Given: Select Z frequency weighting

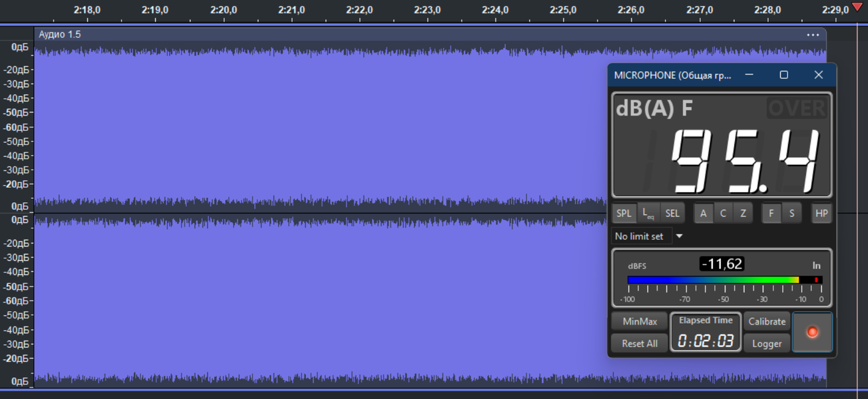Looking at the screenshot, I should pos(743,213).
